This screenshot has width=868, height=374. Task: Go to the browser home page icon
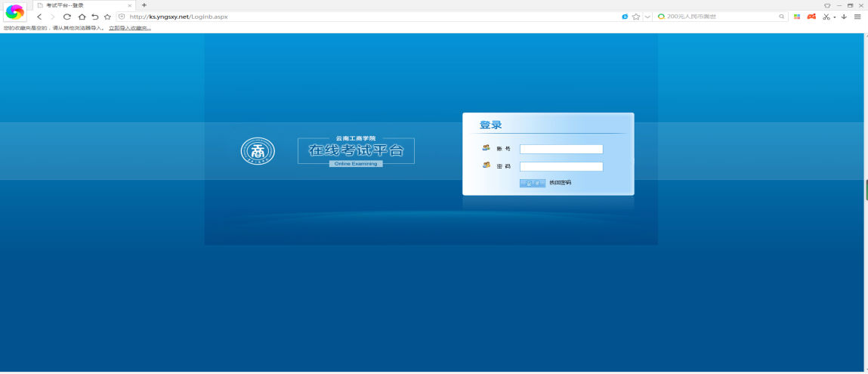[x=82, y=17]
